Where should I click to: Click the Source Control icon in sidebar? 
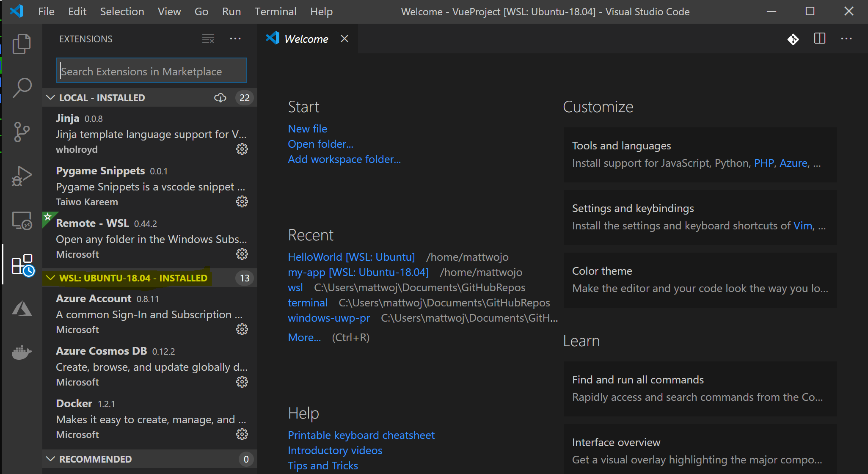tap(22, 129)
